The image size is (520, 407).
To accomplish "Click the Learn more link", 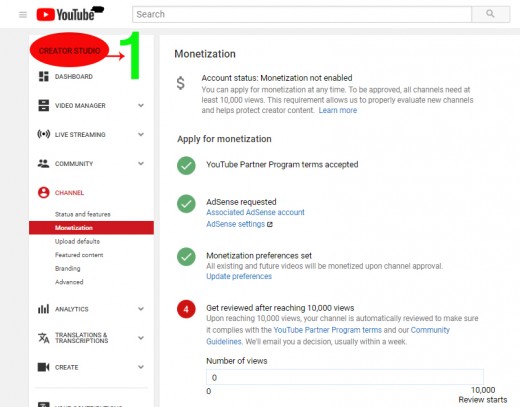I will point(338,110).
